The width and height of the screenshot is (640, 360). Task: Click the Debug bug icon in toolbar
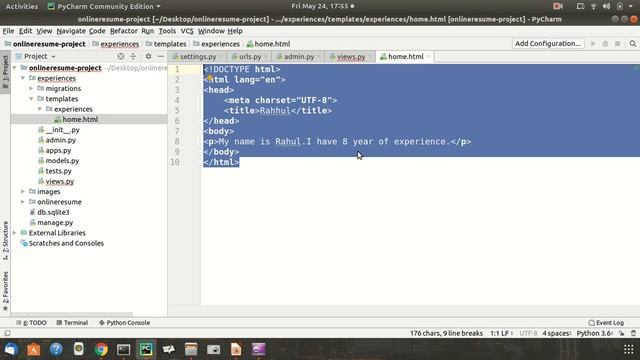click(x=605, y=44)
